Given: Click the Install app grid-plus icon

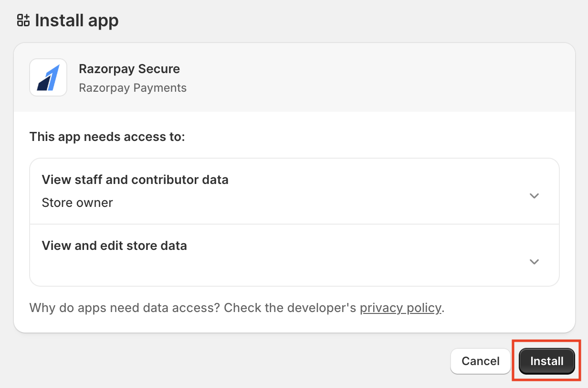Looking at the screenshot, I should point(23,20).
